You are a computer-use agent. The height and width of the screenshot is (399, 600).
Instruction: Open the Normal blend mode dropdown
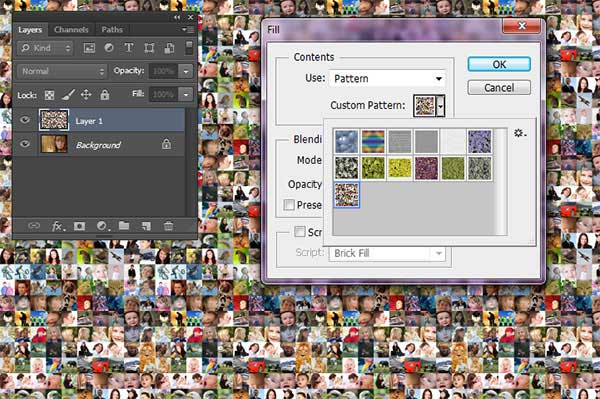[62, 72]
